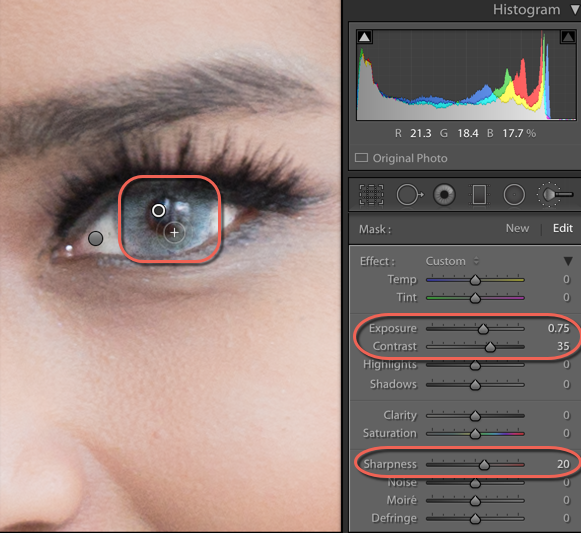Click the Exposure label
581x533 pixels.
tap(392, 328)
